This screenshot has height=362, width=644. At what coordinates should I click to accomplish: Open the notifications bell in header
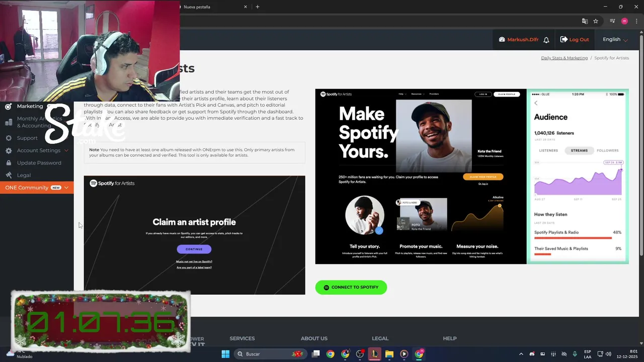(x=546, y=40)
